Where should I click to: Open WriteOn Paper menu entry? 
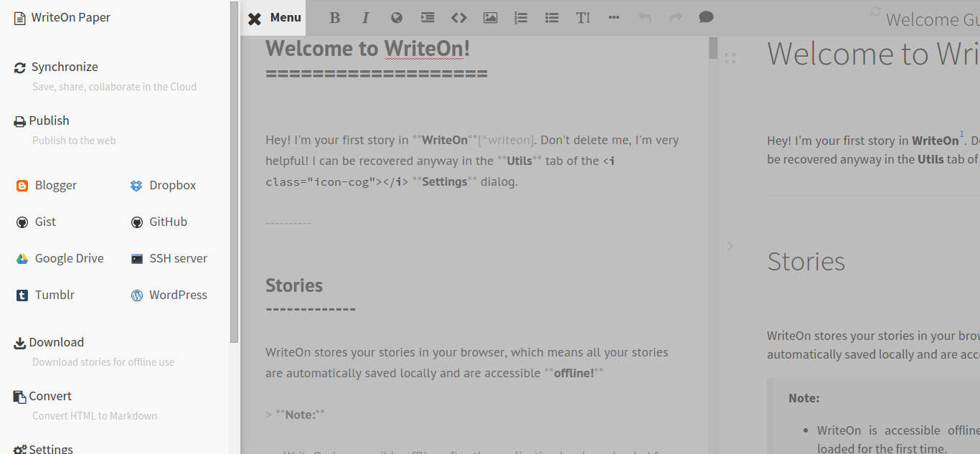click(x=62, y=17)
